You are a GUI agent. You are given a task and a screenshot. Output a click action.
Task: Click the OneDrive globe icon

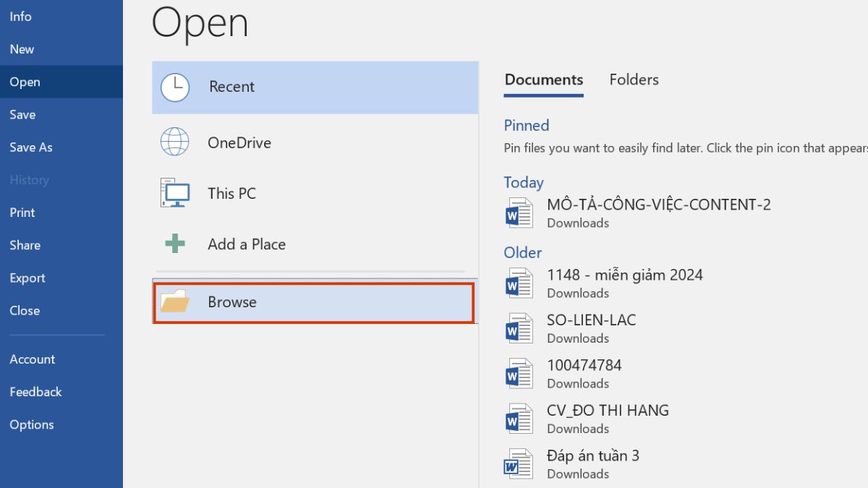coord(174,142)
